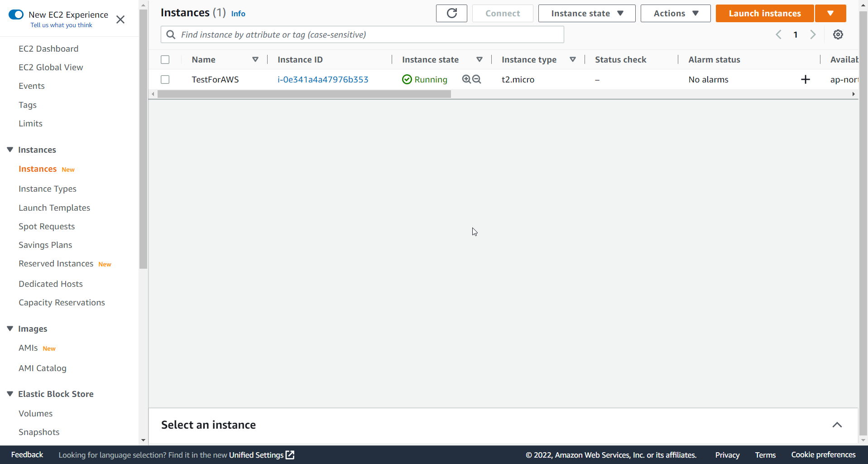Zoom in on the Running state filter

click(466, 79)
